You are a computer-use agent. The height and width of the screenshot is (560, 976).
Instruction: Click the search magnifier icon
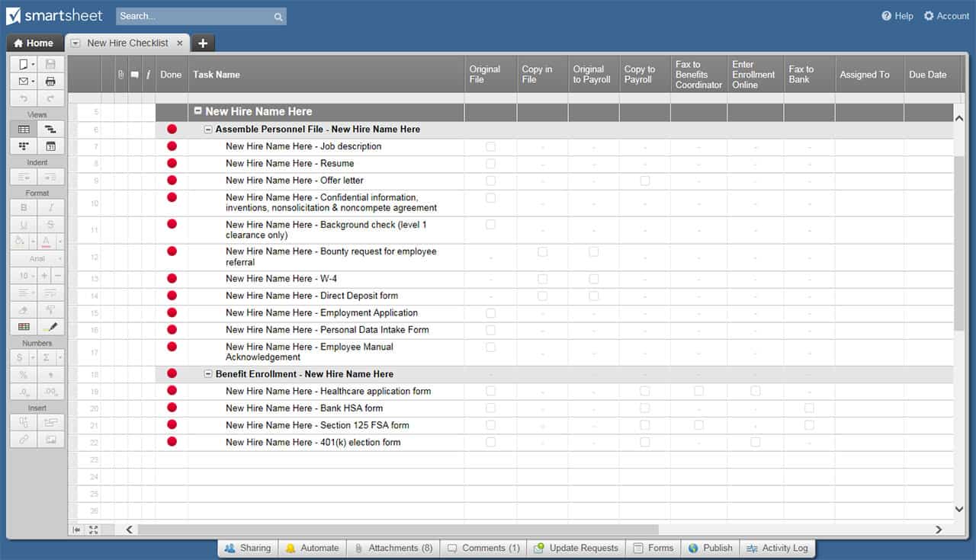[278, 16]
